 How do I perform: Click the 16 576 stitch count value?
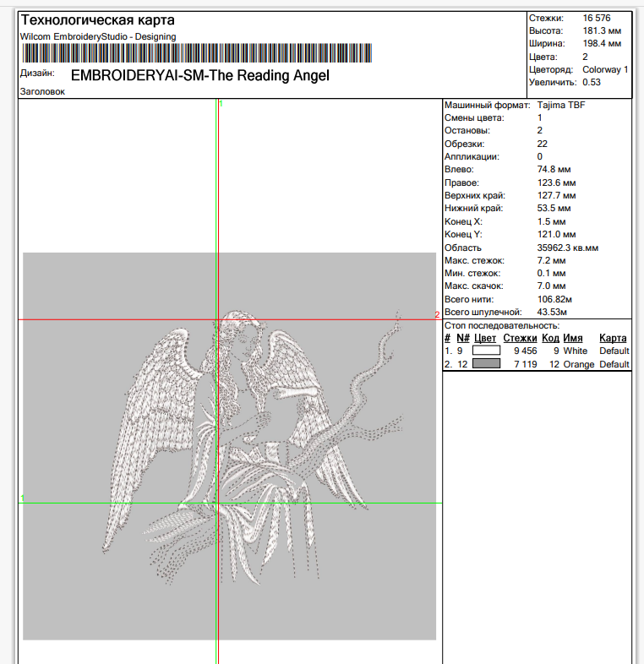[x=596, y=18]
